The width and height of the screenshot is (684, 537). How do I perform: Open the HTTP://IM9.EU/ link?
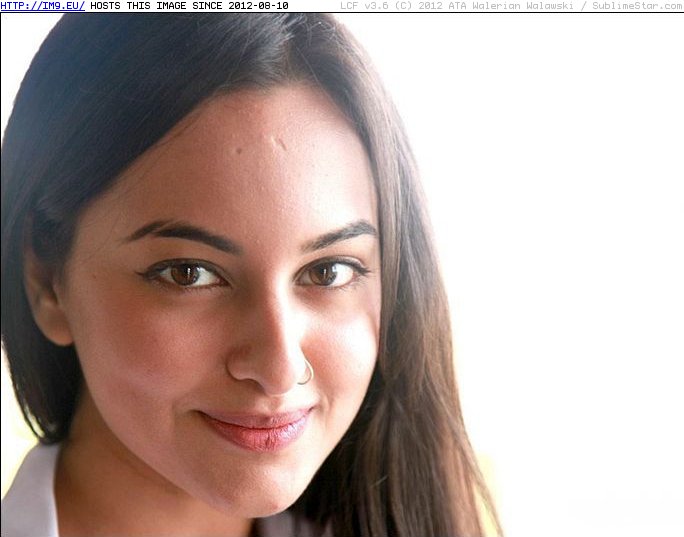pyautogui.click(x=43, y=6)
